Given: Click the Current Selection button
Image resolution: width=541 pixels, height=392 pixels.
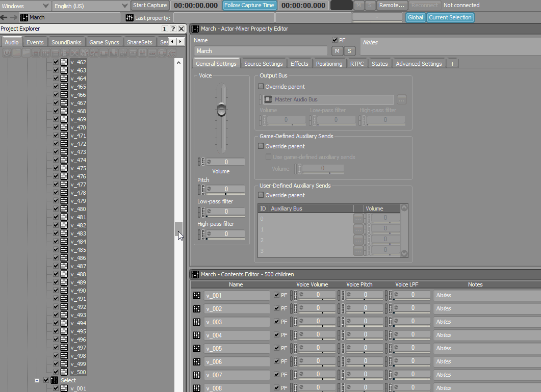Looking at the screenshot, I should click(450, 17).
